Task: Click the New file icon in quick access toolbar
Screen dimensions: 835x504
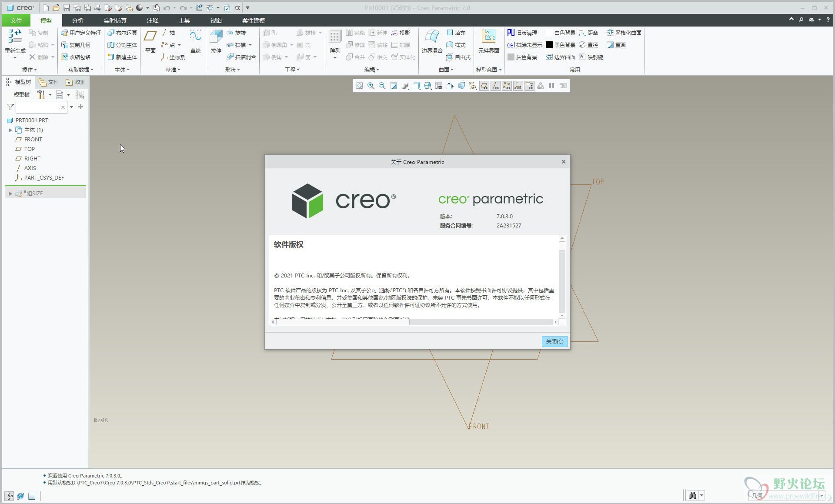Action: 46,8
